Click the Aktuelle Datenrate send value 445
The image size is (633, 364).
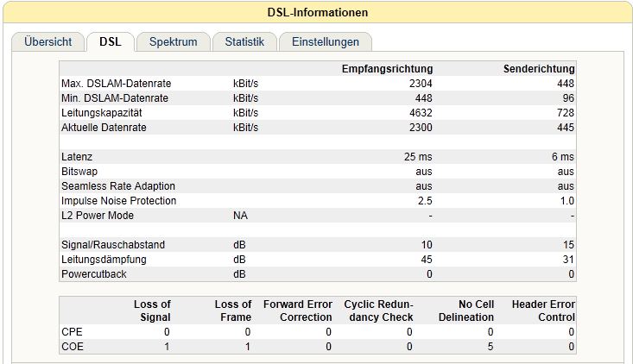pyautogui.click(x=565, y=128)
